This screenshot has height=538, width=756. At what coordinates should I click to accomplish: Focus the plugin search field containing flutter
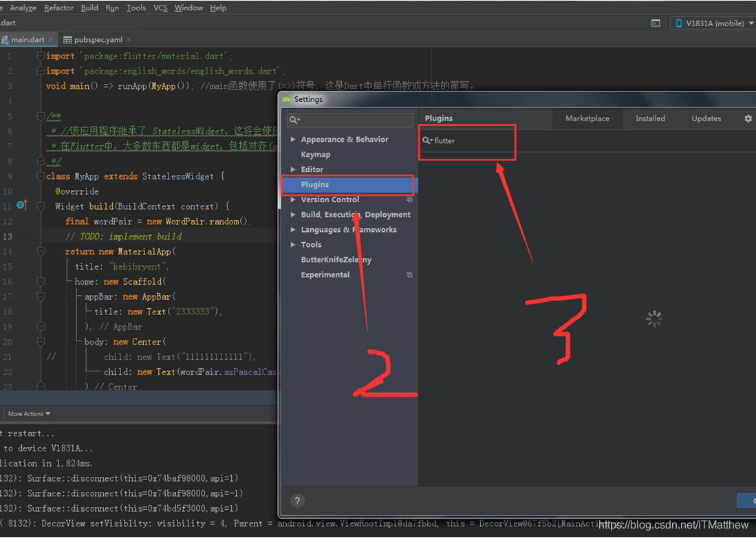tap(588, 141)
